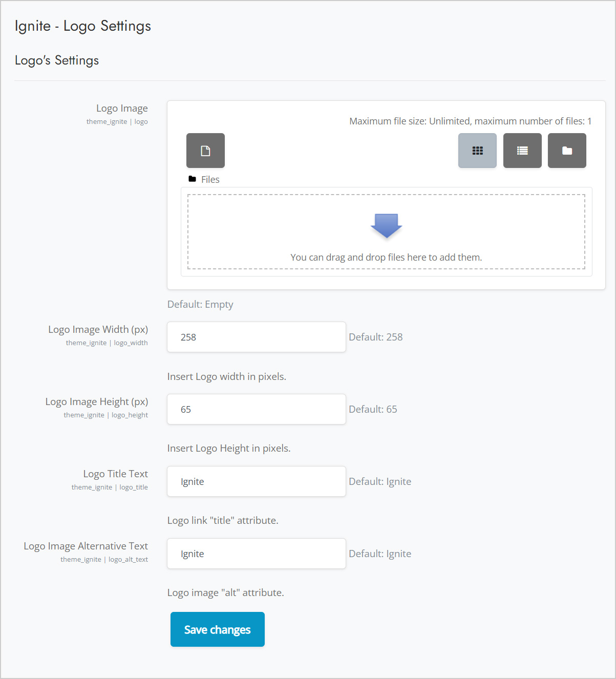Click 'Logo link "title" attribute.' description

223,520
